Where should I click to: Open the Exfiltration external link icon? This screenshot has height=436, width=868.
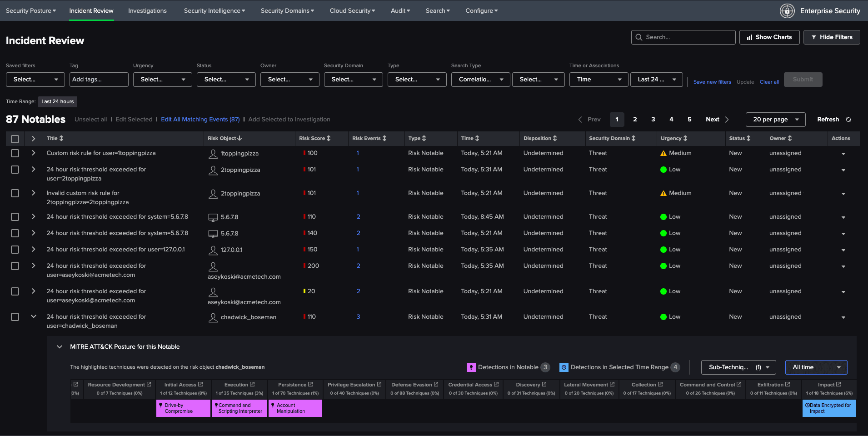pyautogui.click(x=788, y=384)
